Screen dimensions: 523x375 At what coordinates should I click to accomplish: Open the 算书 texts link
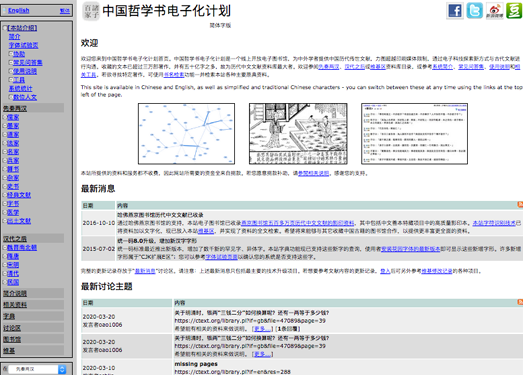[x=13, y=169]
